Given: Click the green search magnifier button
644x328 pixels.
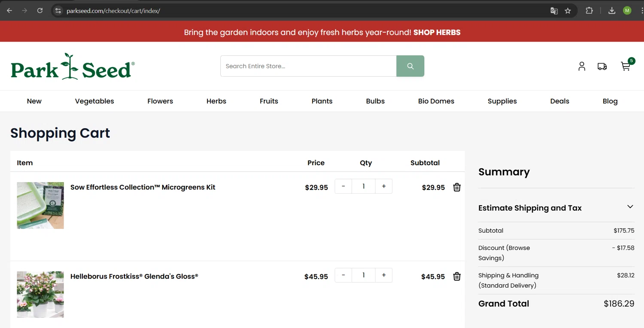Looking at the screenshot, I should click(410, 66).
